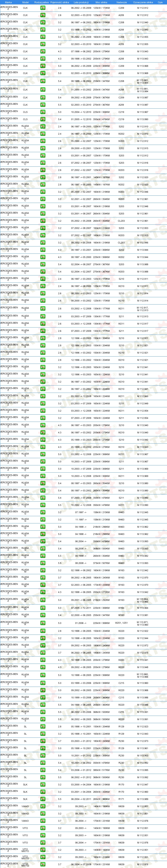
Task: Click fuel icon in SL 380kW / 517KM row
Action: (x=43, y=770)
